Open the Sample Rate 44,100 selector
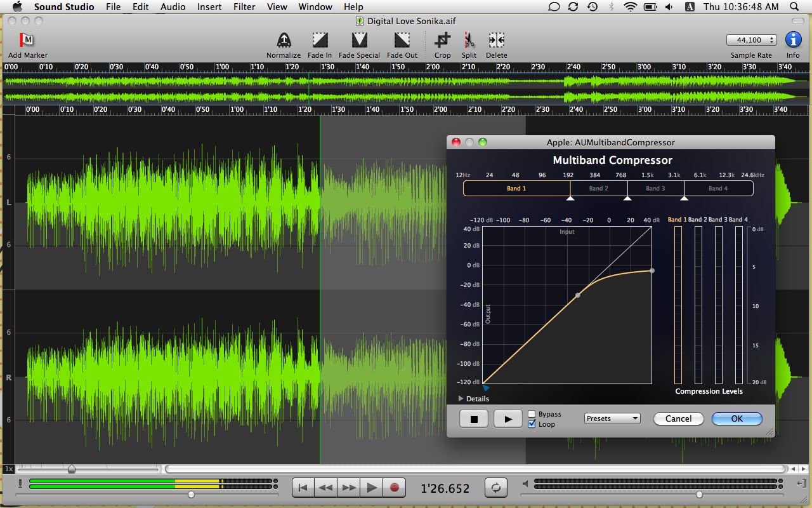The width and height of the screenshot is (812, 508). point(751,40)
